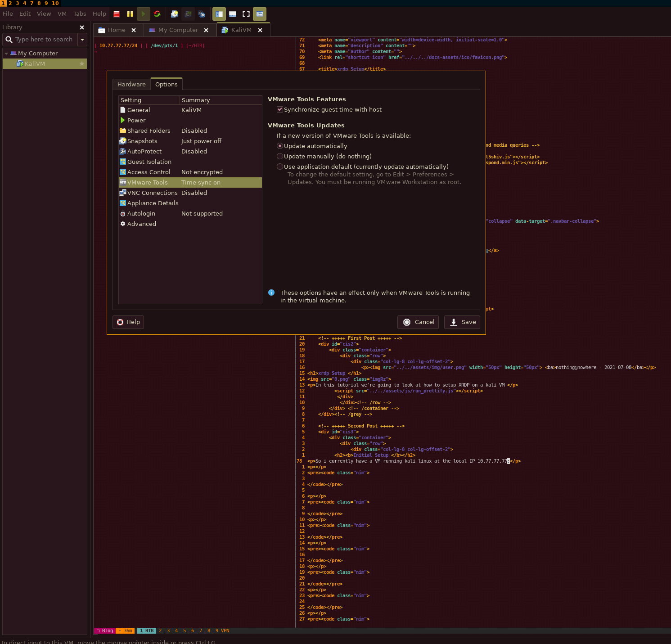Click the blue info icon in dialog

271,293
